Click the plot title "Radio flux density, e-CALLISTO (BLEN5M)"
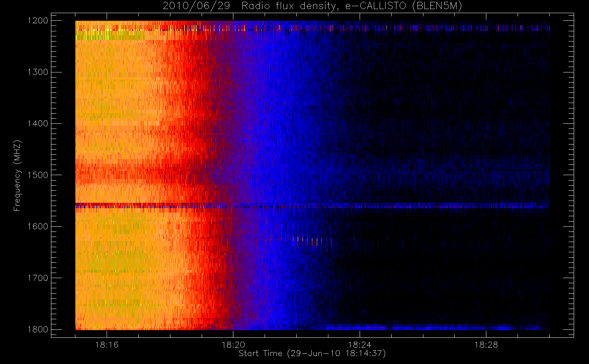Image resolution: width=589 pixels, height=364 pixels. [x=352, y=6]
